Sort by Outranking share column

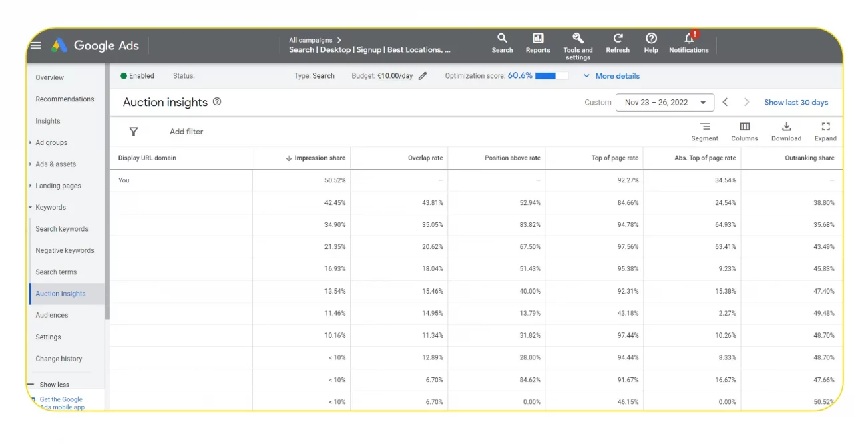(x=809, y=158)
